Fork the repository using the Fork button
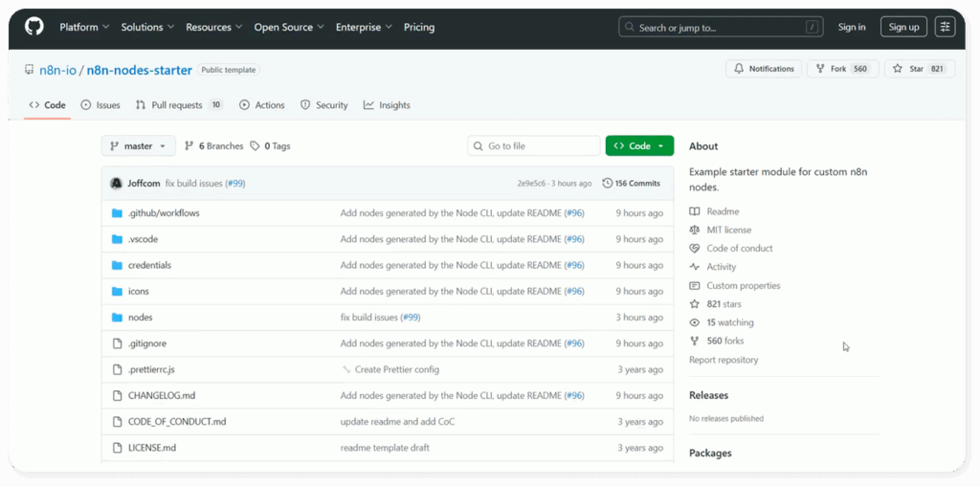 click(842, 69)
